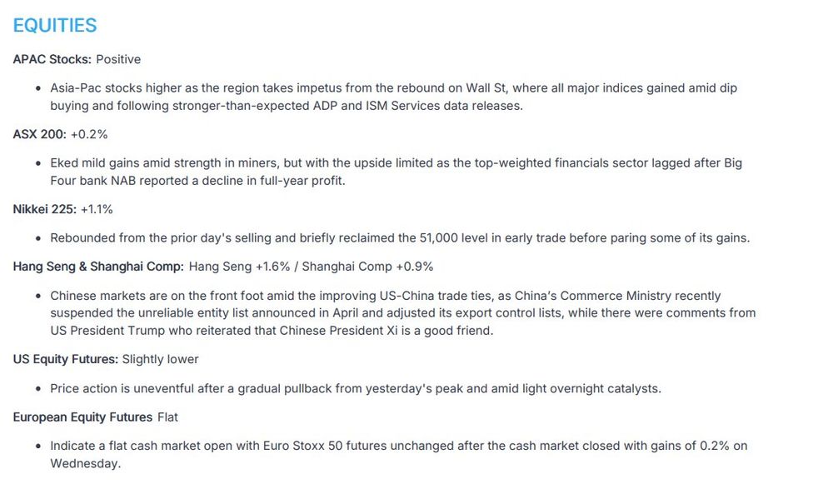The image size is (833, 504).
Task: Click the European Equity Futures label
Action: tap(82, 417)
